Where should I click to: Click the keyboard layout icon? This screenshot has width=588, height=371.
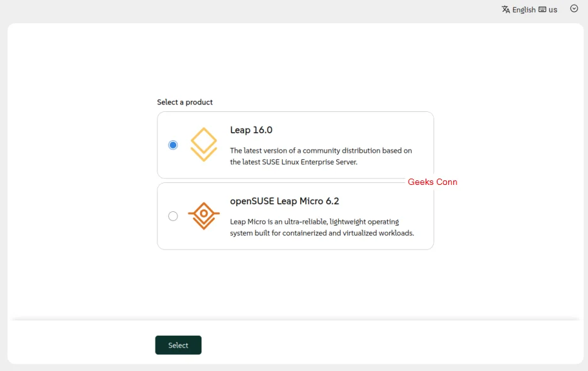coord(542,9)
